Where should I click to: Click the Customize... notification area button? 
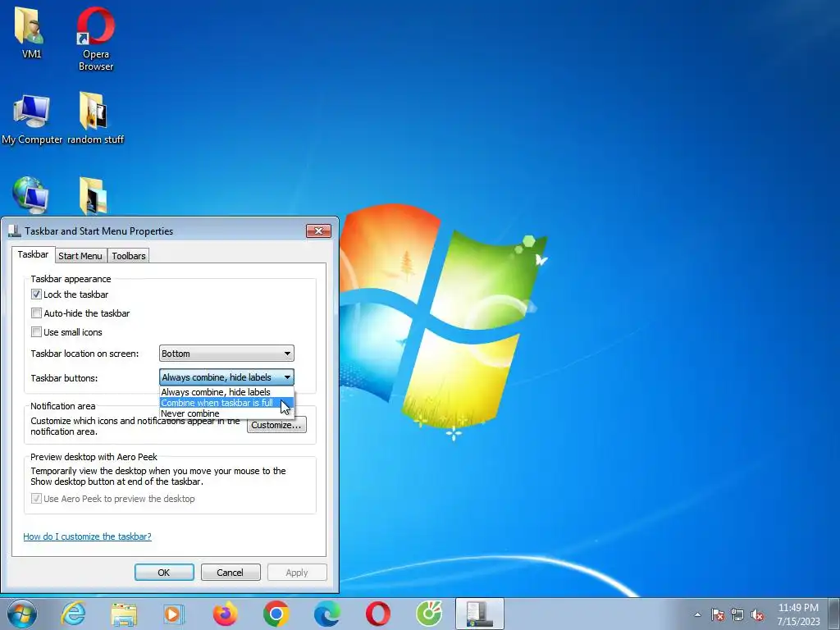coord(276,425)
